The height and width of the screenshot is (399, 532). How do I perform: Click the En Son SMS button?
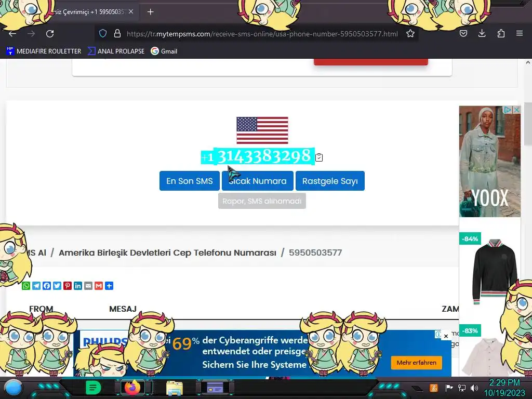(189, 181)
